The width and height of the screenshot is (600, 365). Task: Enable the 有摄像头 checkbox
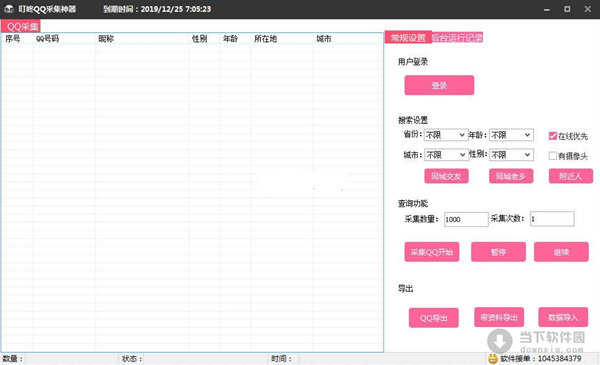pyautogui.click(x=552, y=156)
